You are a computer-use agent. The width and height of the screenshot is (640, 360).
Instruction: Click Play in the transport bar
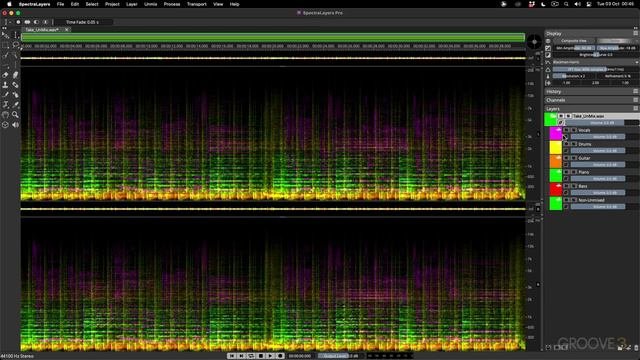(x=270, y=356)
